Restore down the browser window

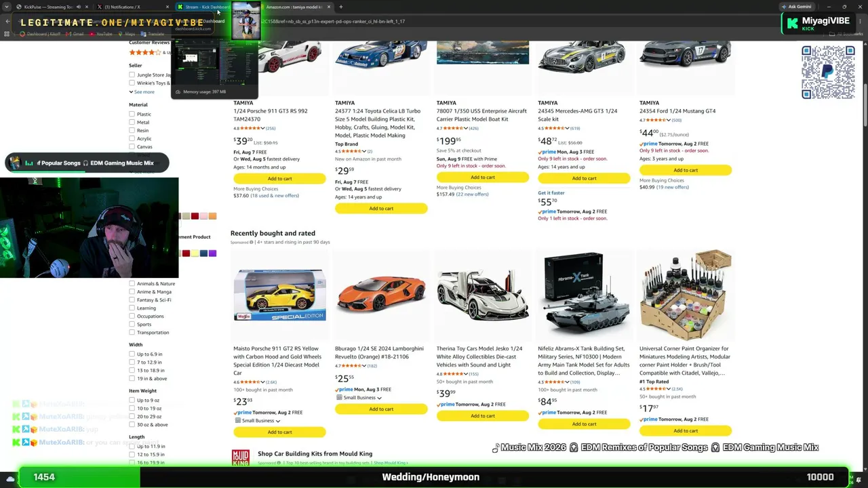click(x=844, y=7)
